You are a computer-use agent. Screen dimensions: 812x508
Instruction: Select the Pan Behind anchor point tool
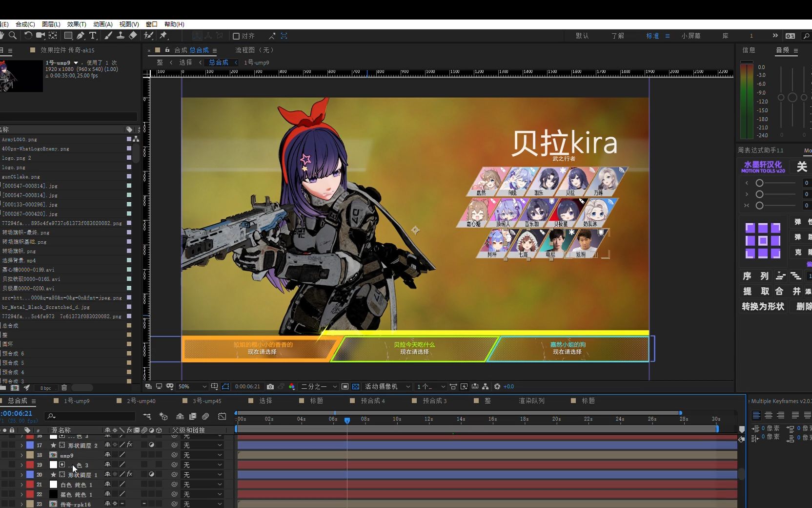click(53, 36)
